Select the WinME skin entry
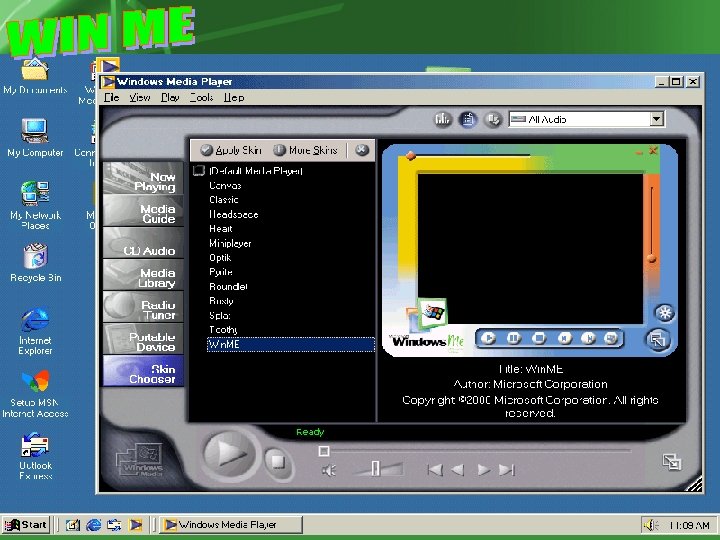The image size is (720, 540). click(x=291, y=344)
